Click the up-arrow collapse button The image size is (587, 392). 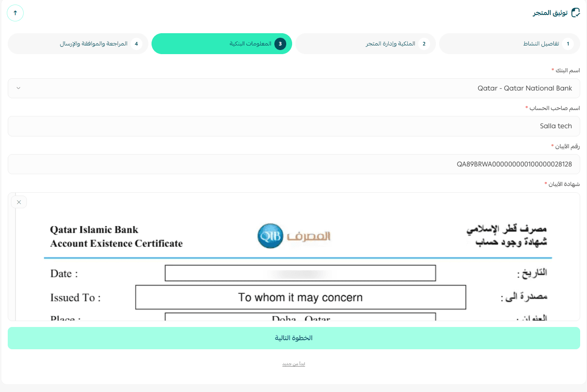[15, 13]
